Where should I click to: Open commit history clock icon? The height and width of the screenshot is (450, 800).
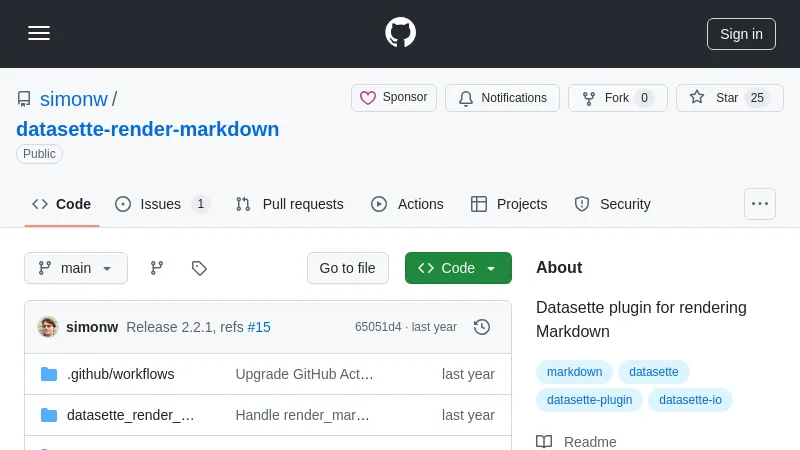coord(482,327)
